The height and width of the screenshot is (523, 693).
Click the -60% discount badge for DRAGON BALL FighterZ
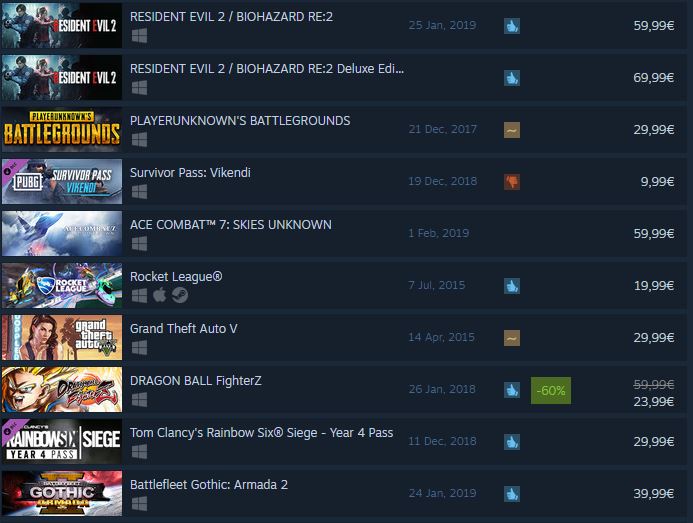click(x=551, y=390)
